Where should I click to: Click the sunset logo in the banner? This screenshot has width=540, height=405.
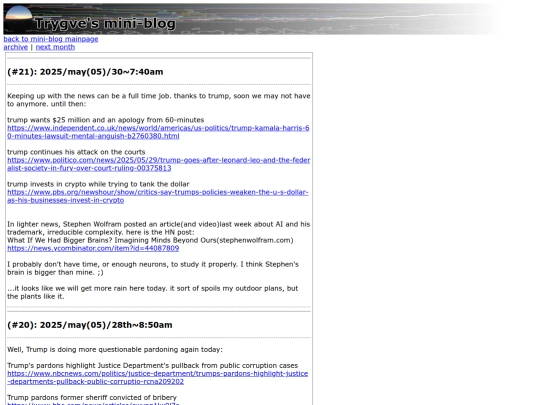tap(18, 19)
